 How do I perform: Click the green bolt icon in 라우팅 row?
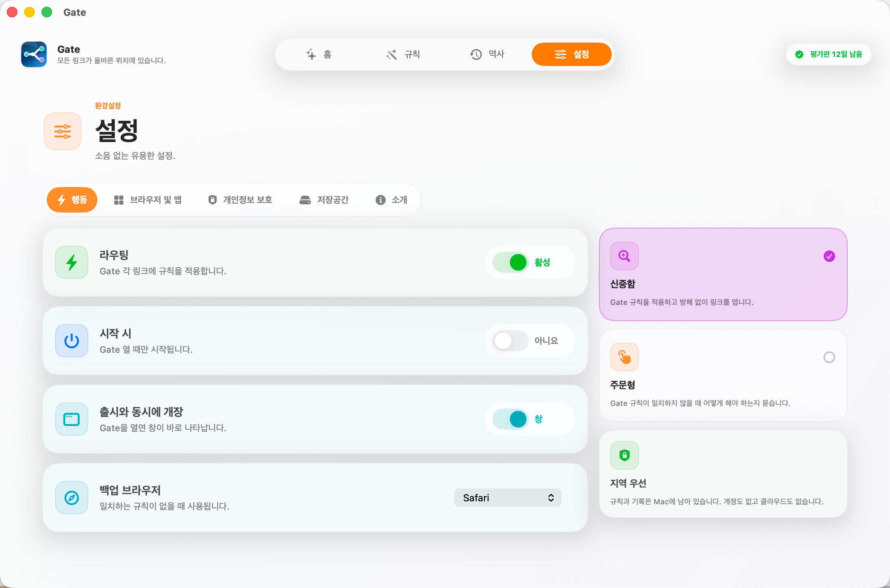(72, 262)
